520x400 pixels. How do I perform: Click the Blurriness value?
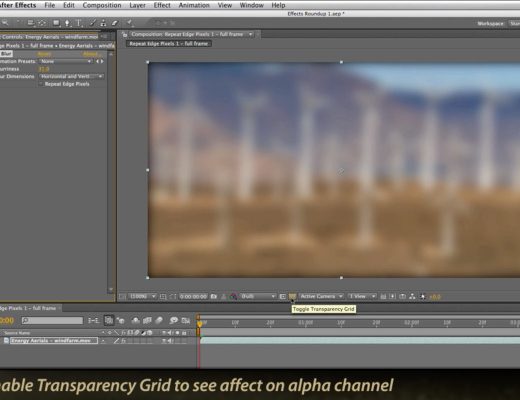[44, 69]
